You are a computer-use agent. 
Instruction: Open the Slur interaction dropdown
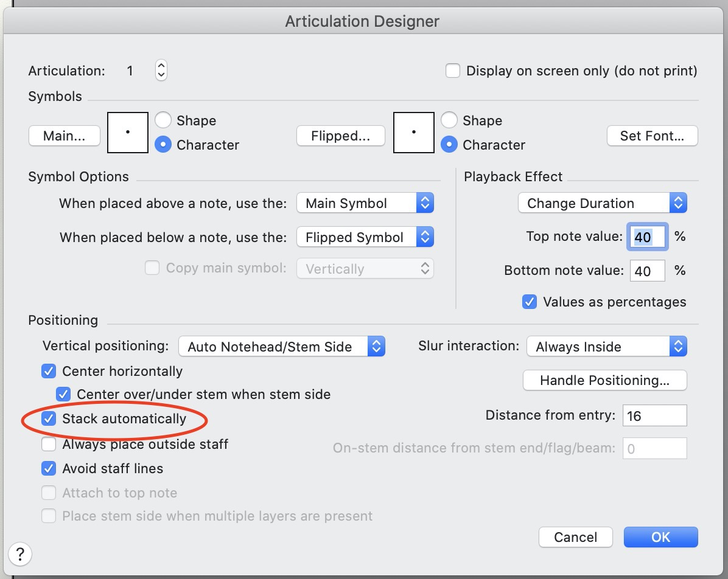[x=606, y=347]
